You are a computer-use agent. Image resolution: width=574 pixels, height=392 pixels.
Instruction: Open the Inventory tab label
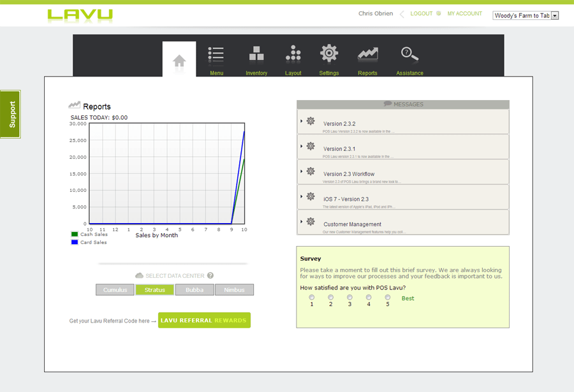click(x=256, y=73)
